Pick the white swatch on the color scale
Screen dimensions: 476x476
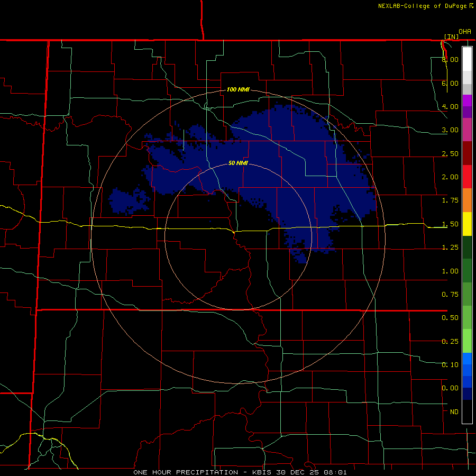tap(467, 59)
